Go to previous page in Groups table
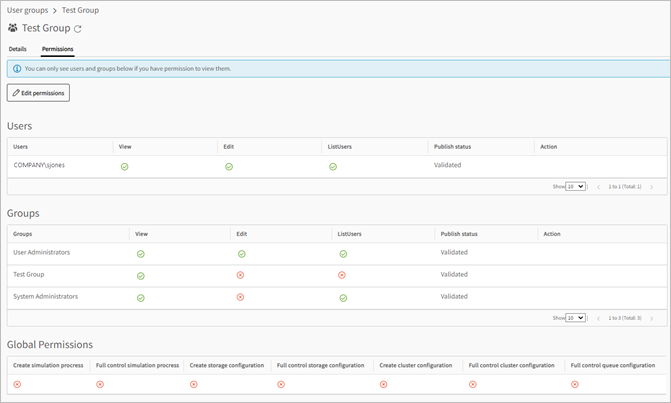The height and width of the screenshot is (403, 671). [599, 318]
